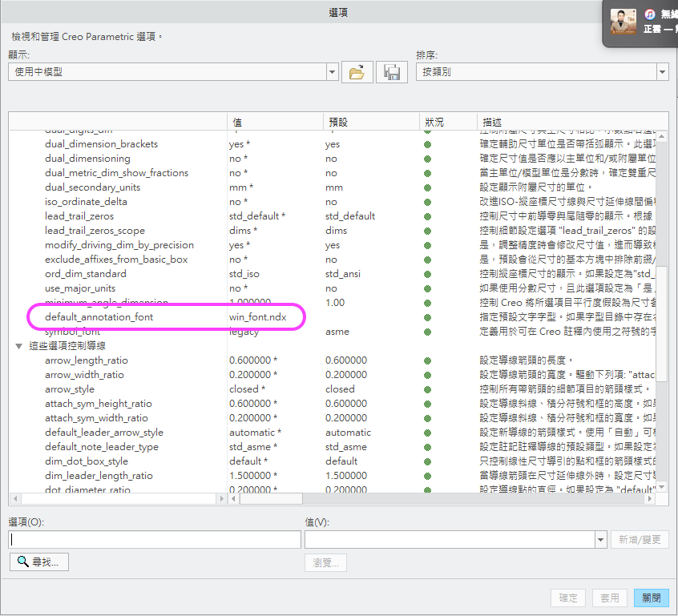Expand the 值(V) value combo box arrow
Viewport: 678px width, 616px height.
coord(601,540)
